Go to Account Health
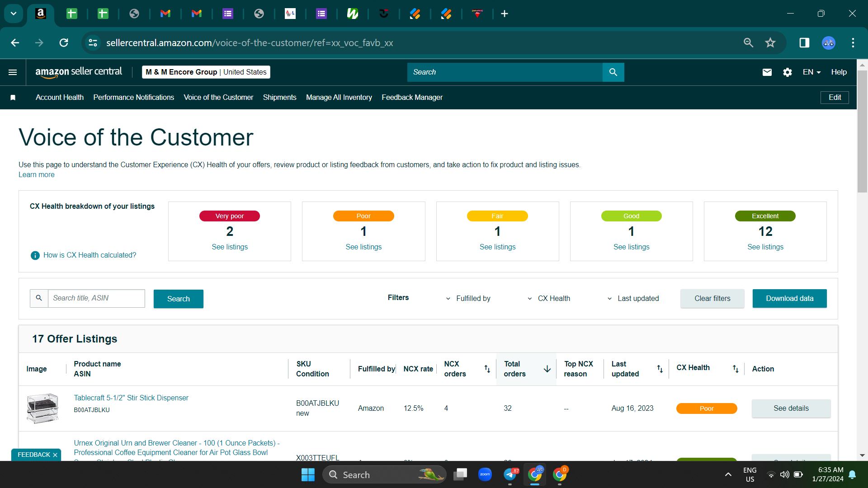This screenshot has height=488, width=868. click(60, 98)
